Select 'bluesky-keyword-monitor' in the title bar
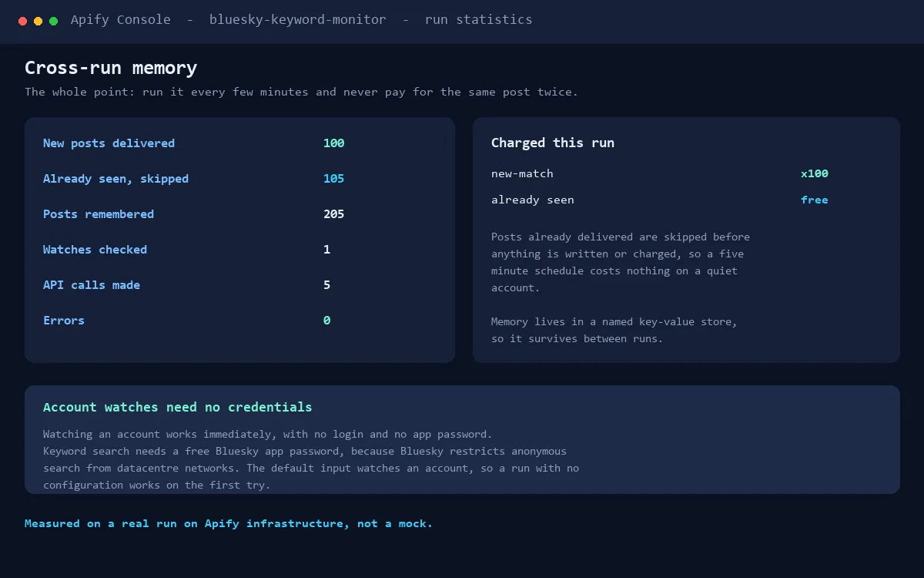The height and width of the screenshot is (578, 924). pos(298,20)
